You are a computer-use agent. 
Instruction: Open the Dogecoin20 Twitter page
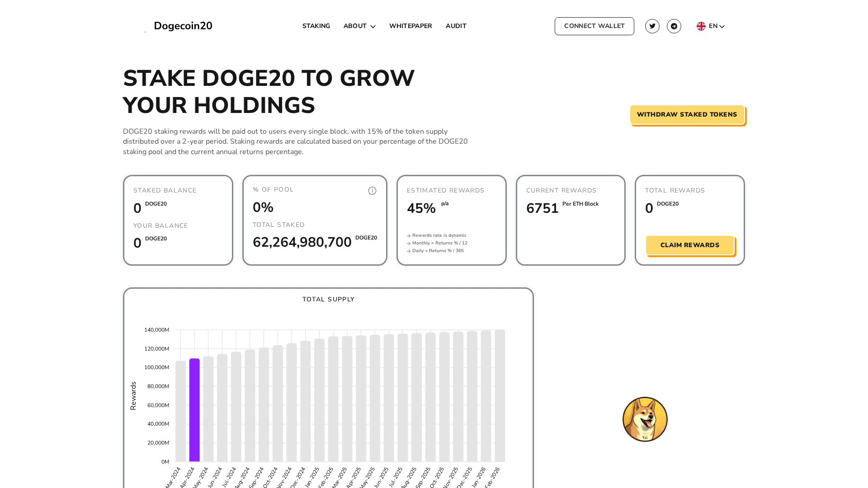click(652, 26)
